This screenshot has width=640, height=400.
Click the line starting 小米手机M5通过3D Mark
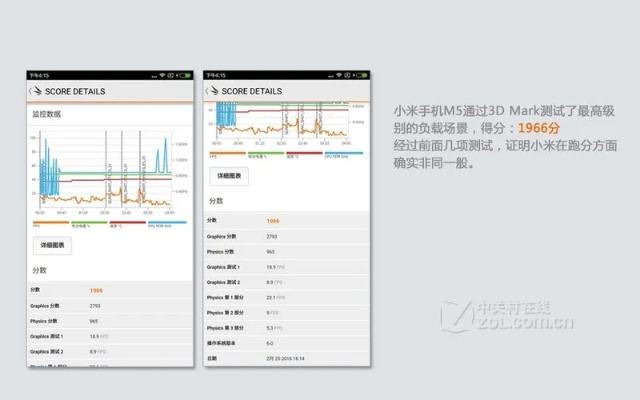pos(504,111)
